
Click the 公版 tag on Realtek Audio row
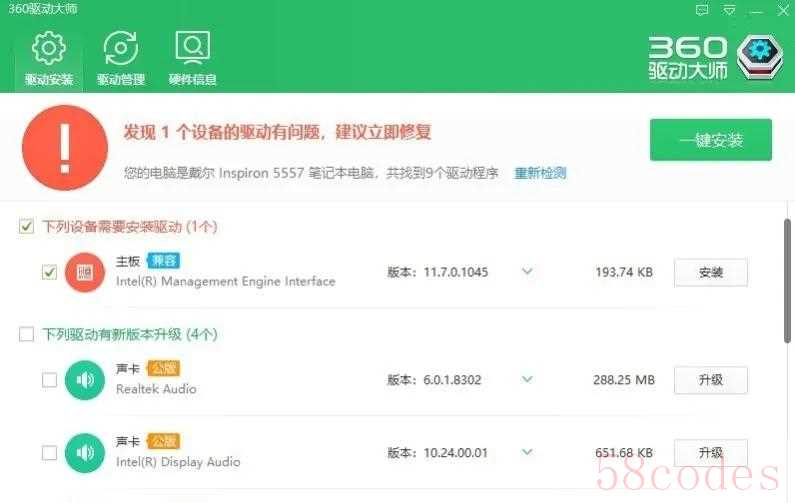pos(163,368)
